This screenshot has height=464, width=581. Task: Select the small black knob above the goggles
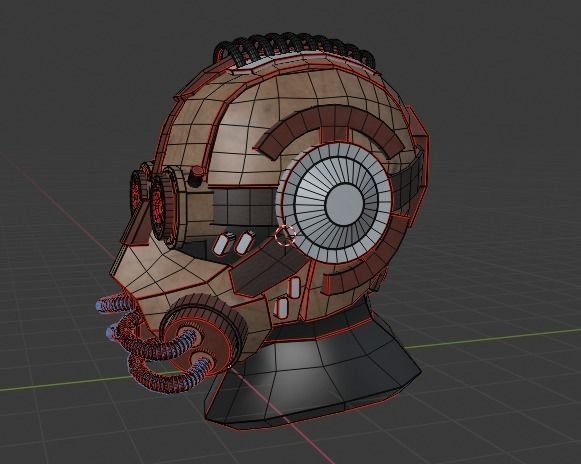196,176
